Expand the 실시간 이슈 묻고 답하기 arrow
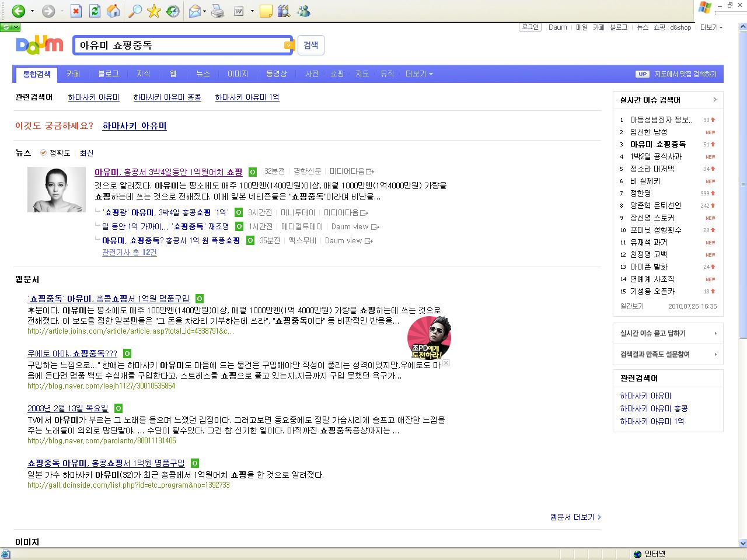 [x=715, y=334]
